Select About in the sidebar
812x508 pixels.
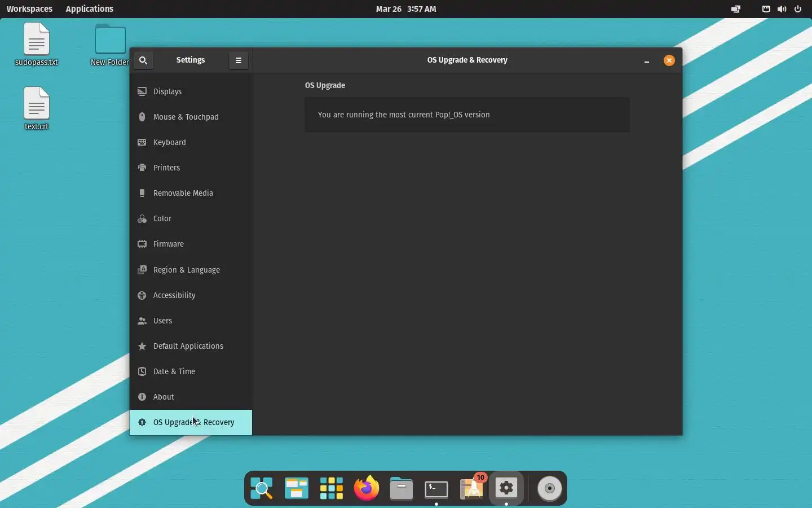point(191,397)
